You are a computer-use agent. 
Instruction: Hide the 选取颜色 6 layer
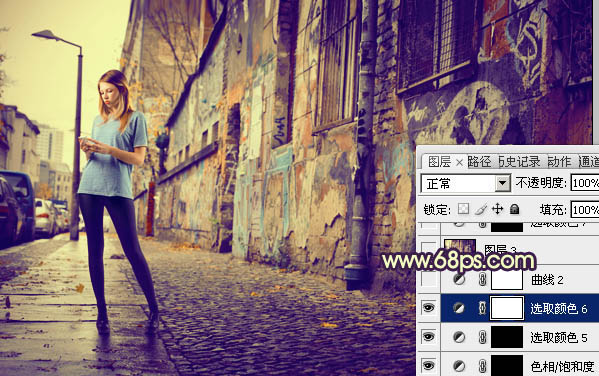[428, 308]
